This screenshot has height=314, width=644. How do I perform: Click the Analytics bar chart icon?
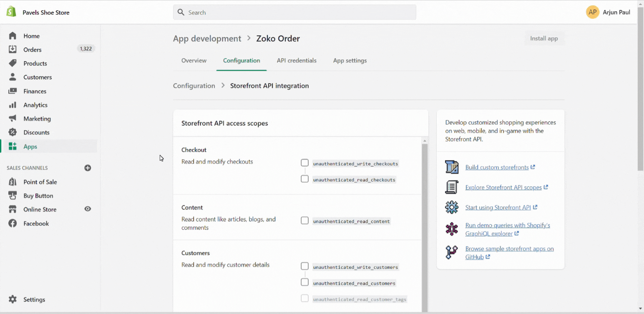[13, 105]
